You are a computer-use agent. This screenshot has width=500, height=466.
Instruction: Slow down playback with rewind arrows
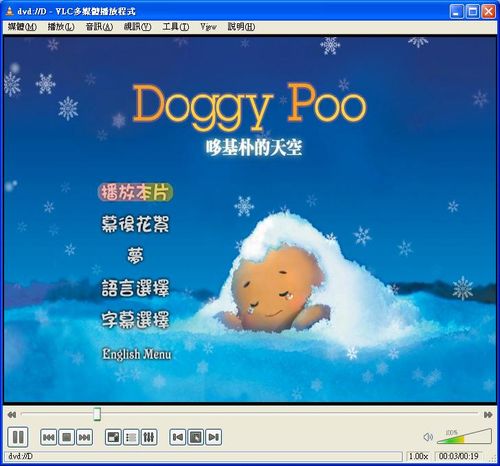[12, 415]
